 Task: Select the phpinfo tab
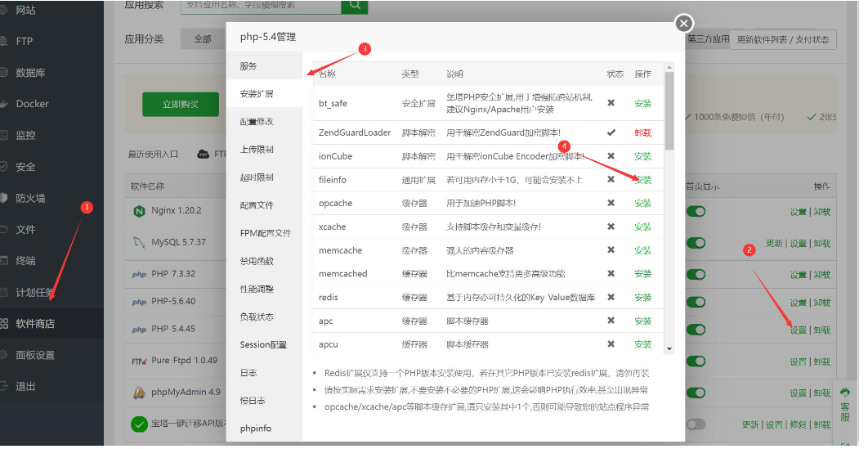[x=256, y=429]
